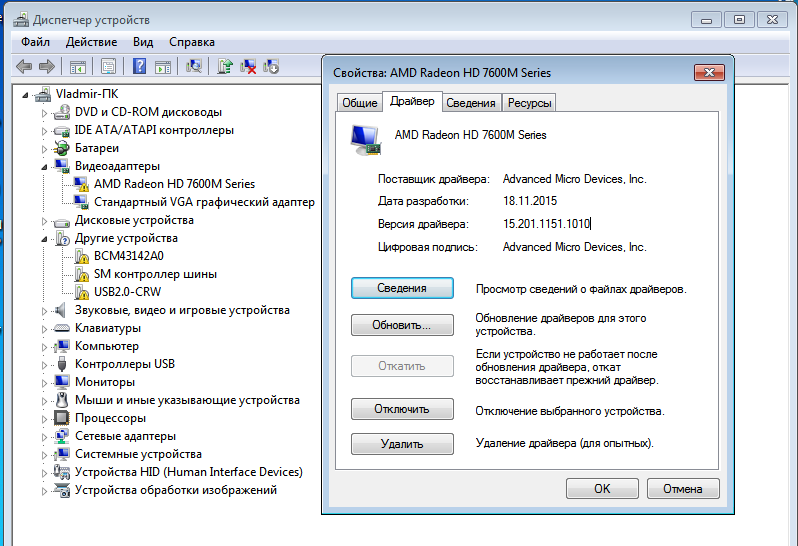Click the Back arrow in the toolbar
This screenshot has height=546, width=798.
[24, 67]
